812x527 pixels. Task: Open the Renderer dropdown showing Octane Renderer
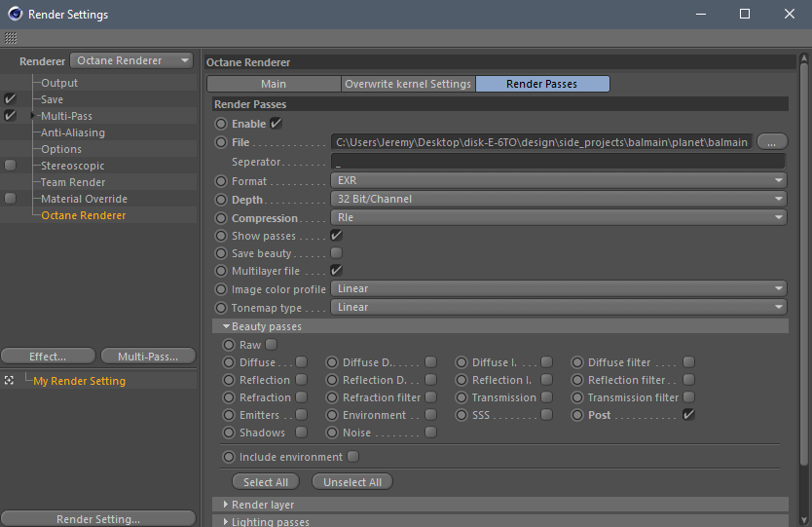tap(131, 60)
